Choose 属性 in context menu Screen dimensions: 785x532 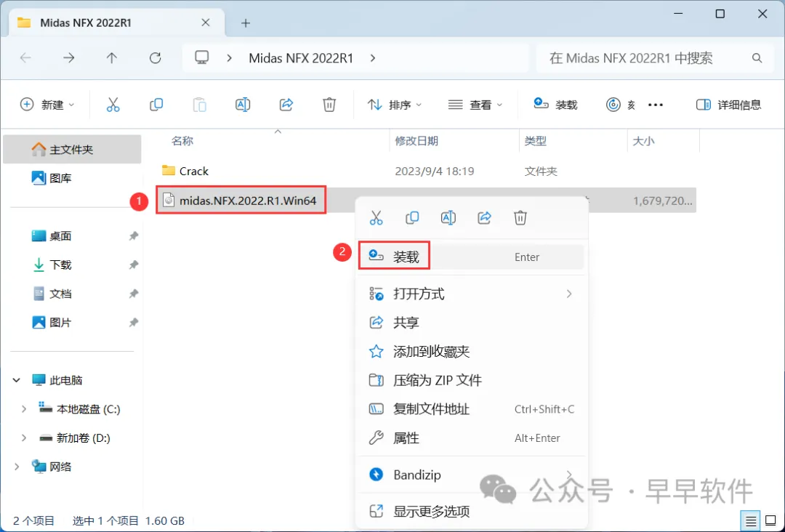pyautogui.click(x=472, y=438)
